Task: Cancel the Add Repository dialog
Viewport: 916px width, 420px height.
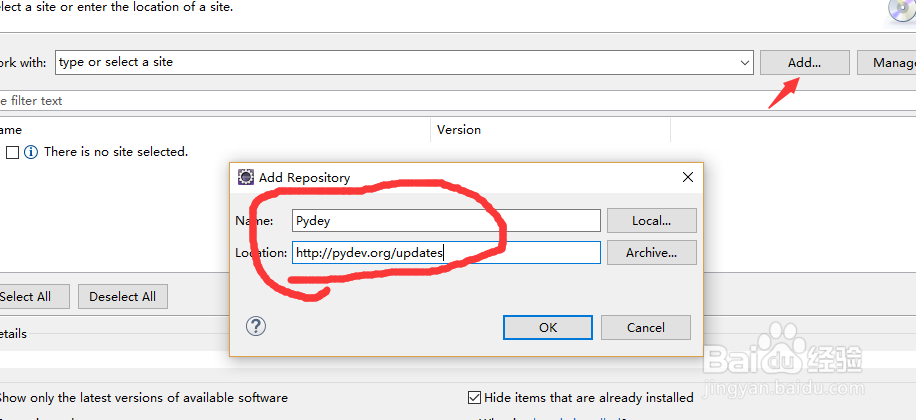Action: pos(645,327)
